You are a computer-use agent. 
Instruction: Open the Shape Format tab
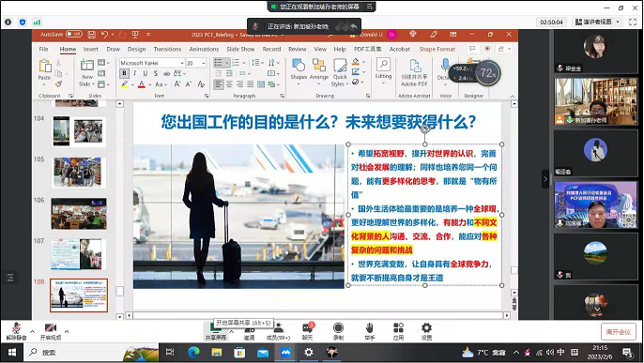pos(437,49)
